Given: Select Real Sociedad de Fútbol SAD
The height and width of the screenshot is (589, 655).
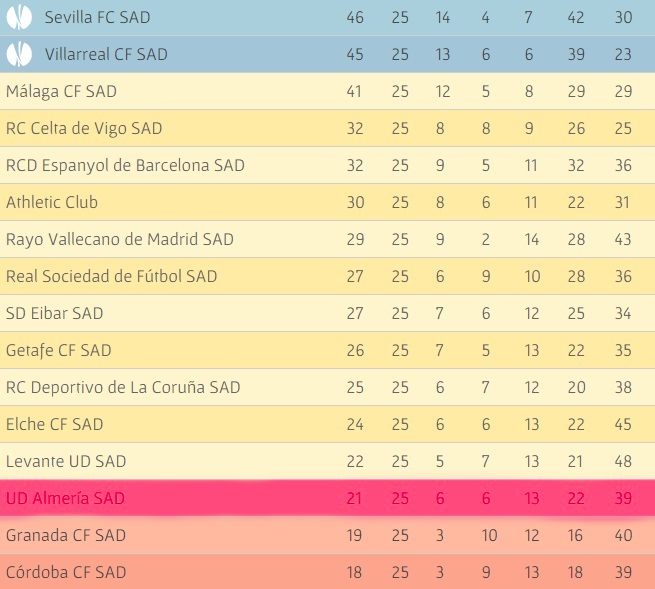Looking at the screenshot, I should click(x=112, y=276).
